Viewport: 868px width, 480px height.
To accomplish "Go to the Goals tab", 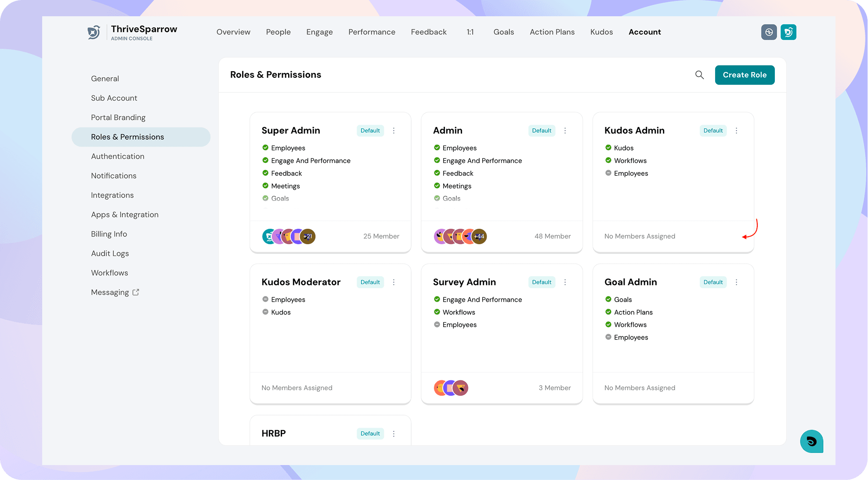I will pyautogui.click(x=503, y=32).
